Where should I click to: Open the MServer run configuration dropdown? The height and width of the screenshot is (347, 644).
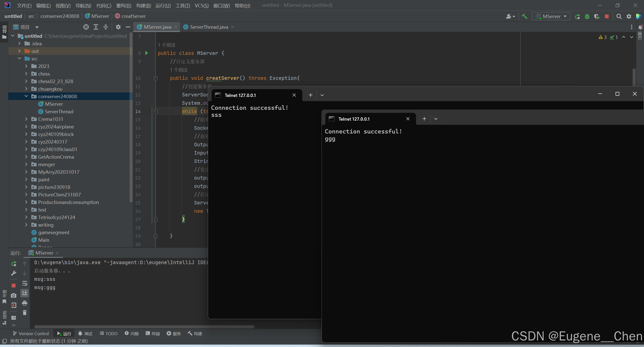click(551, 16)
